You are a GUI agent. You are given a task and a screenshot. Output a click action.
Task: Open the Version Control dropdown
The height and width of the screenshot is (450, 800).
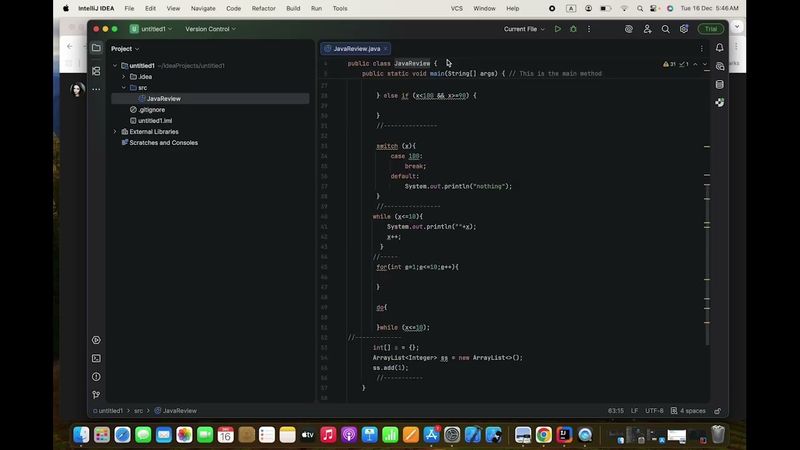(x=210, y=29)
